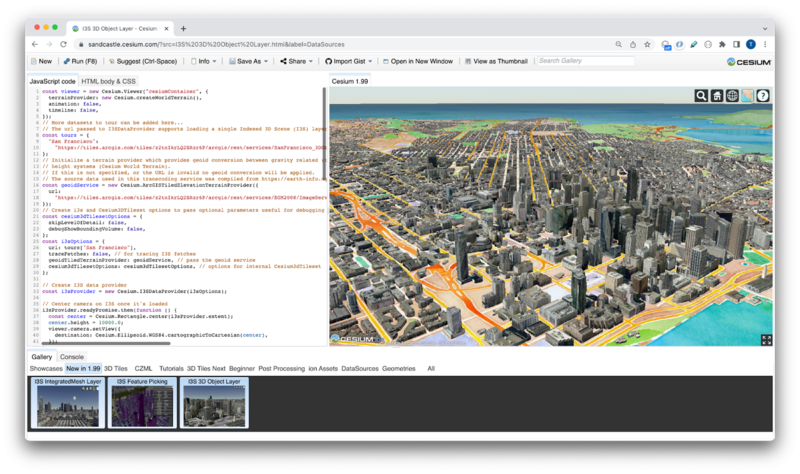The width and height of the screenshot is (800, 474).
Task: Open the Post Processing category
Action: [281, 368]
